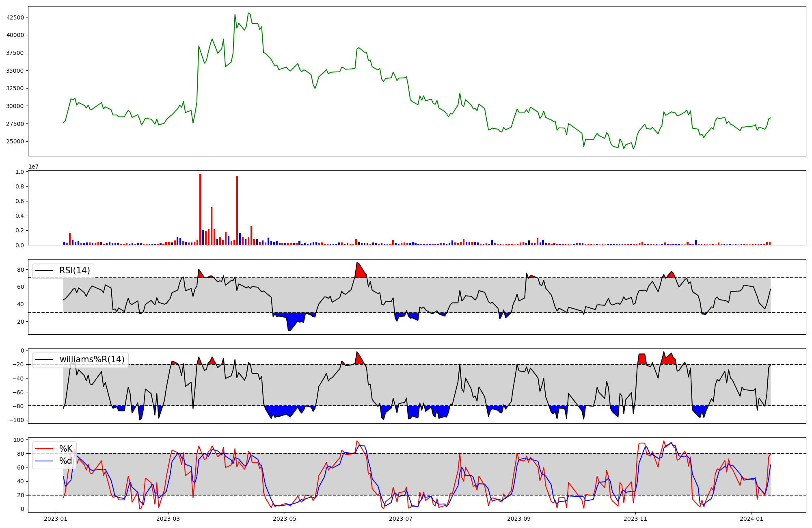Click the 1e7 volume scale notation
Image resolution: width=812 pixels, height=528 pixels.
[x=33, y=167]
